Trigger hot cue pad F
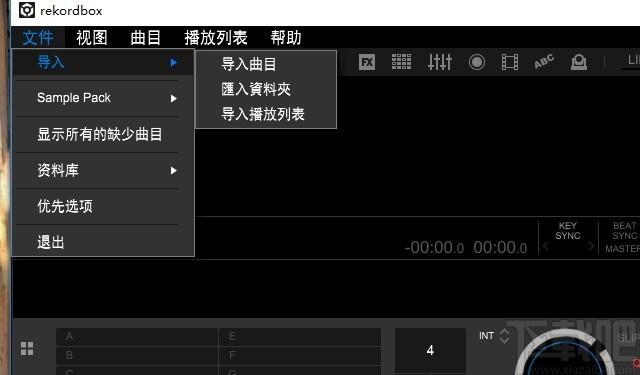 point(300,355)
